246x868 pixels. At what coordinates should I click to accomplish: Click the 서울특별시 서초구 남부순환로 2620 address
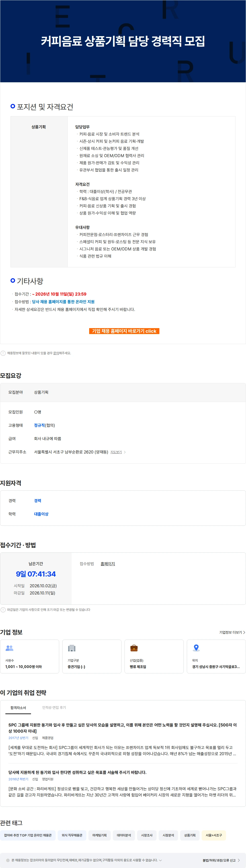click(71, 452)
